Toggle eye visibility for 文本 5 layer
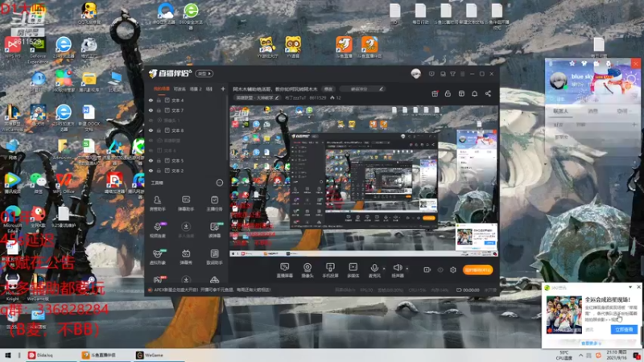 tap(151, 160)
